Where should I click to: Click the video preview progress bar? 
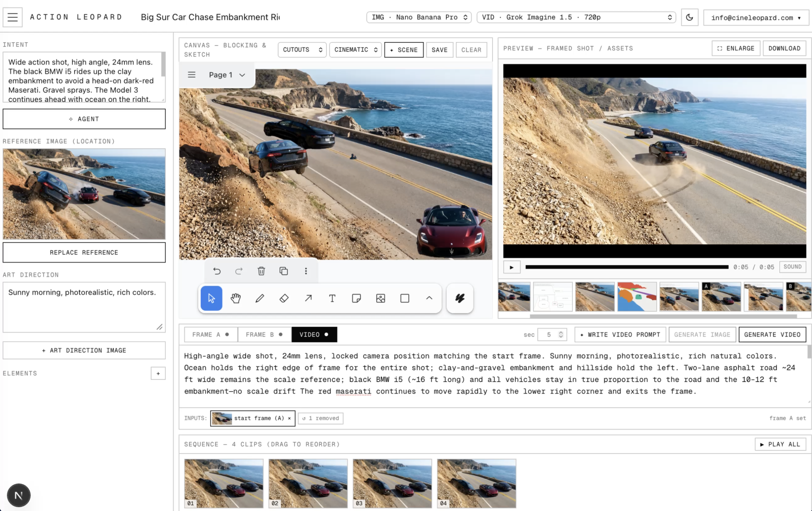(627, 267)
